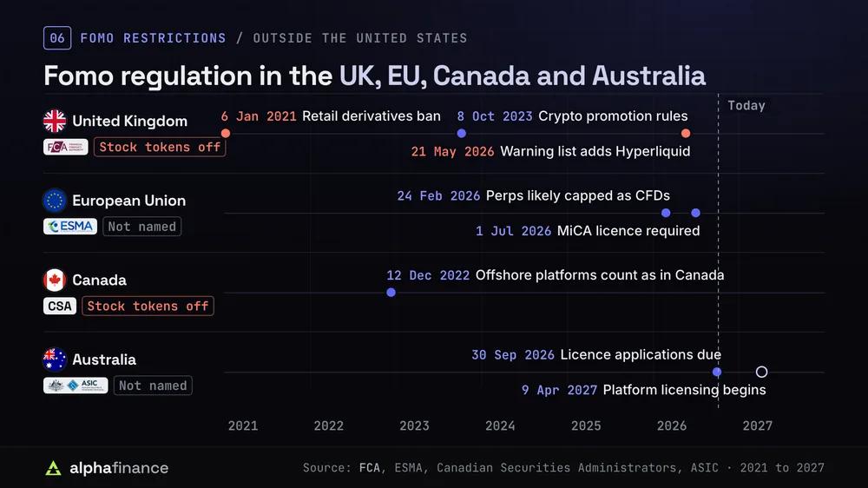This screenshot has width=868, height=488.
Task: Click the Canada flag icon
Action: 54,280
